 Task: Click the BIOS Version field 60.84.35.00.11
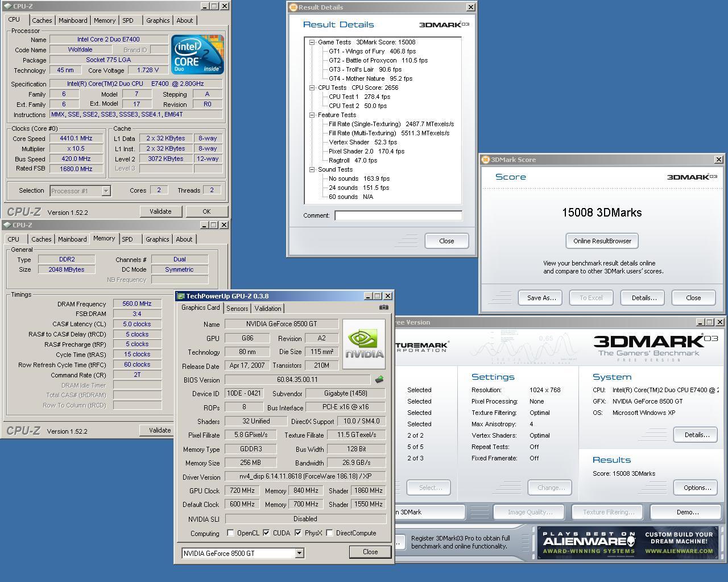pyautogui.click(x=297, y=380)
